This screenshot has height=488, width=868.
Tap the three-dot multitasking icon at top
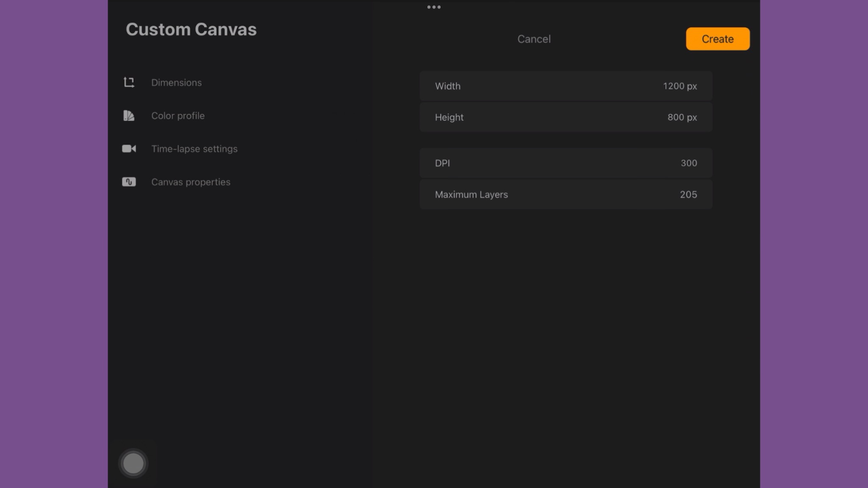pyautogui.click(x=434, y=7)
